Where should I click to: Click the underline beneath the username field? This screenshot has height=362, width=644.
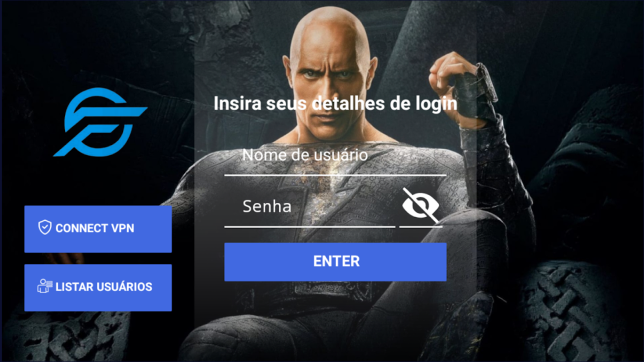[336, 174]
